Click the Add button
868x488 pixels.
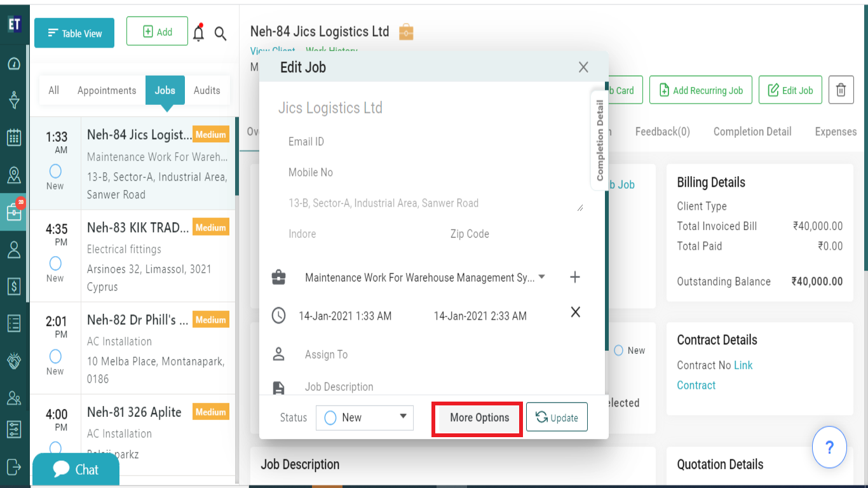pyautogui.click(x=157, y=31)
